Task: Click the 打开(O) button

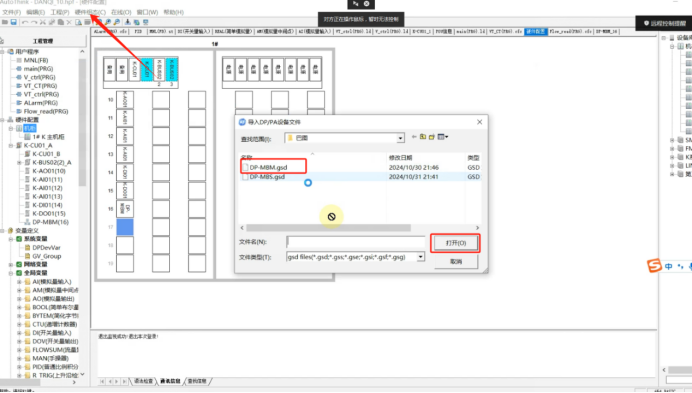Action: click(455, 243)
